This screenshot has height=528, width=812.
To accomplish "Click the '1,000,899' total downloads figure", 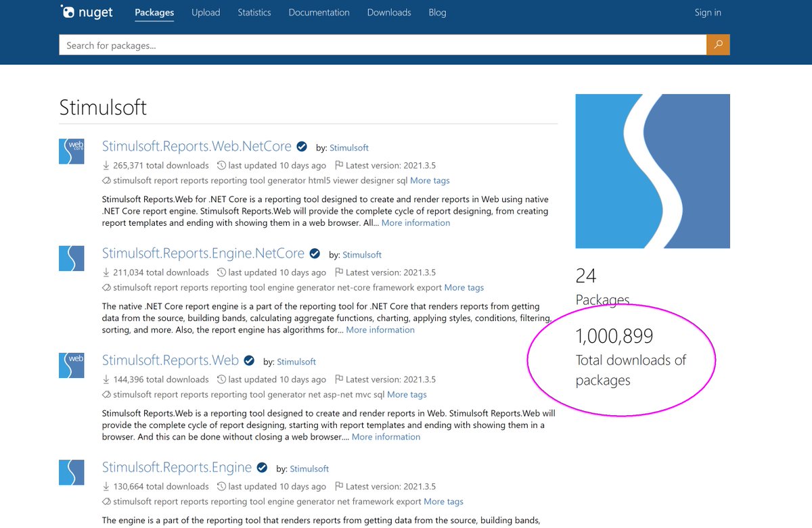I will pos(614,336).
